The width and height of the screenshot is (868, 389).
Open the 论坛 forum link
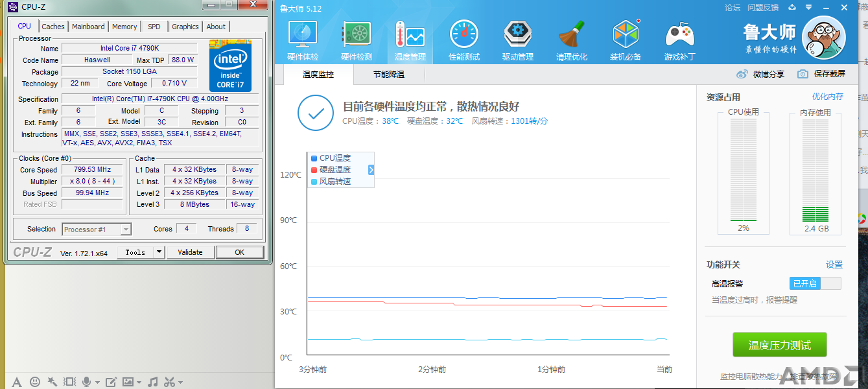click(x=733, y=8)
